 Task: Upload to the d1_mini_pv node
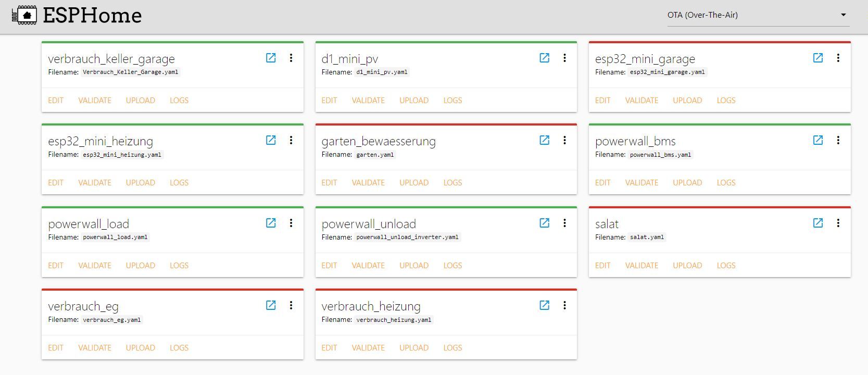(x=414, y=101)
